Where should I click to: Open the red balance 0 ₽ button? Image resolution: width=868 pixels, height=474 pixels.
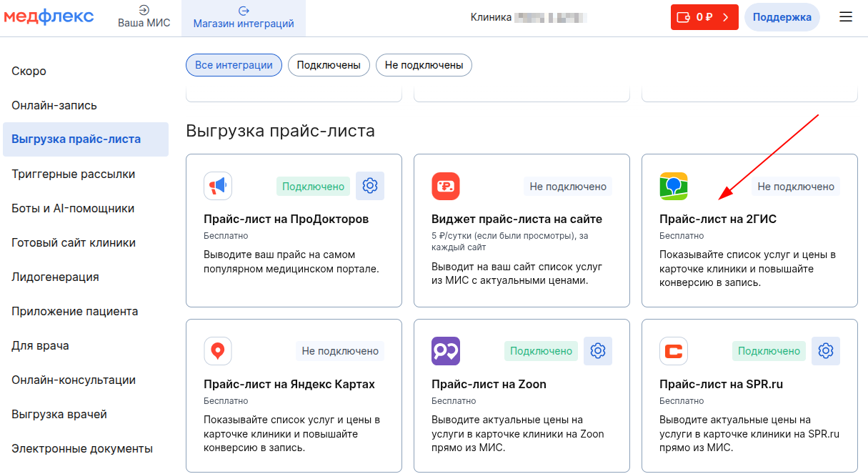(704, 17)
